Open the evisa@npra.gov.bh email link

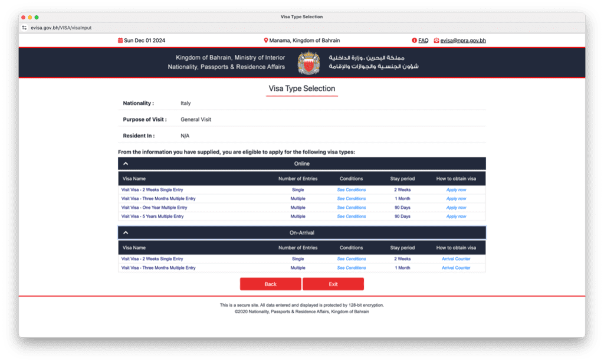click(463, 41)
